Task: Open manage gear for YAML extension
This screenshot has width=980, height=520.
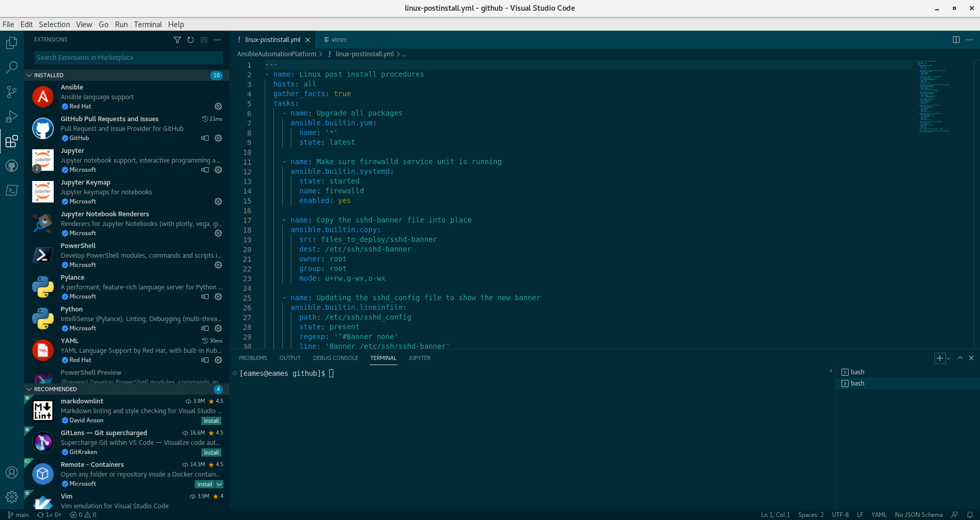Action: [x=218, y=360]
